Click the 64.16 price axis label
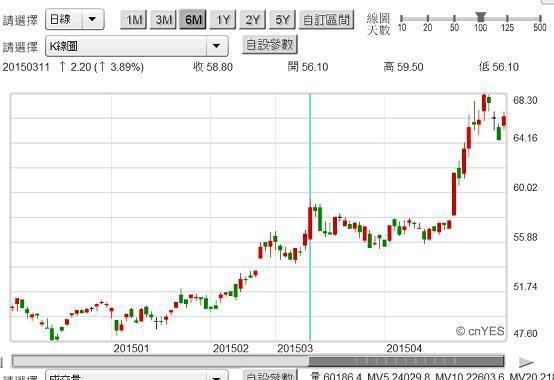The image size is (554, 380). (525, 138)
